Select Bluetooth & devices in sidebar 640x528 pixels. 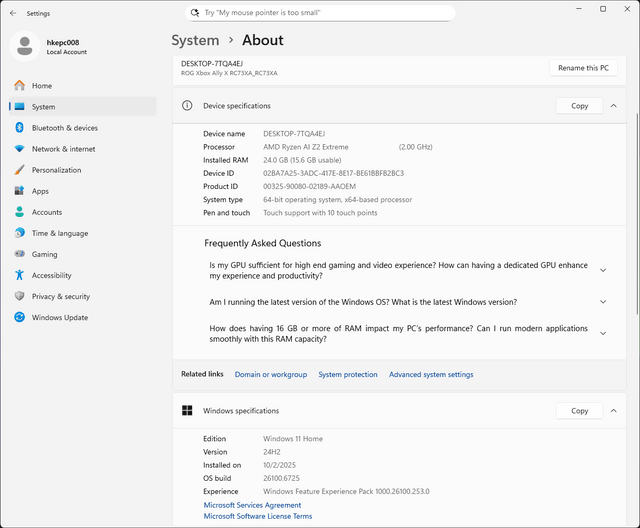pyautogui.click(x=82, y=128)
